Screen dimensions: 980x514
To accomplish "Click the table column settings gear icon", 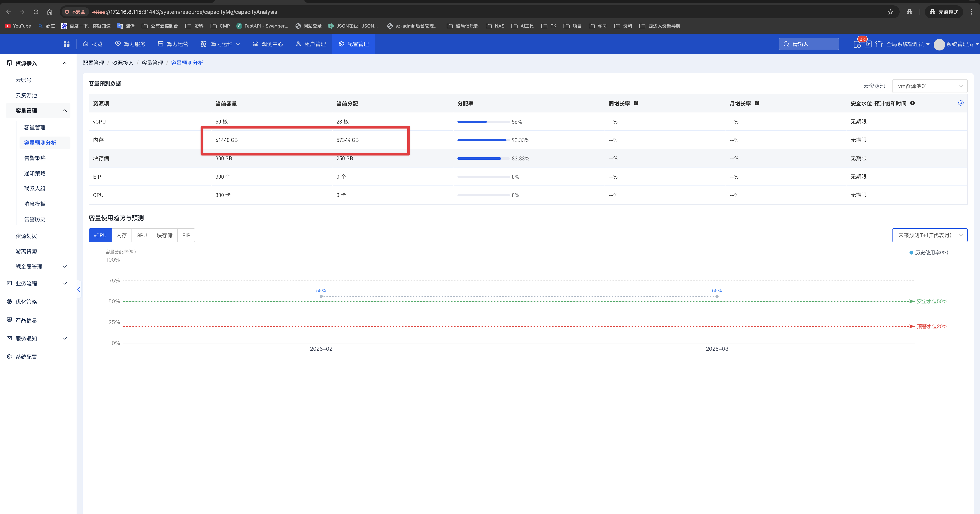I will (x=960, y=103).
